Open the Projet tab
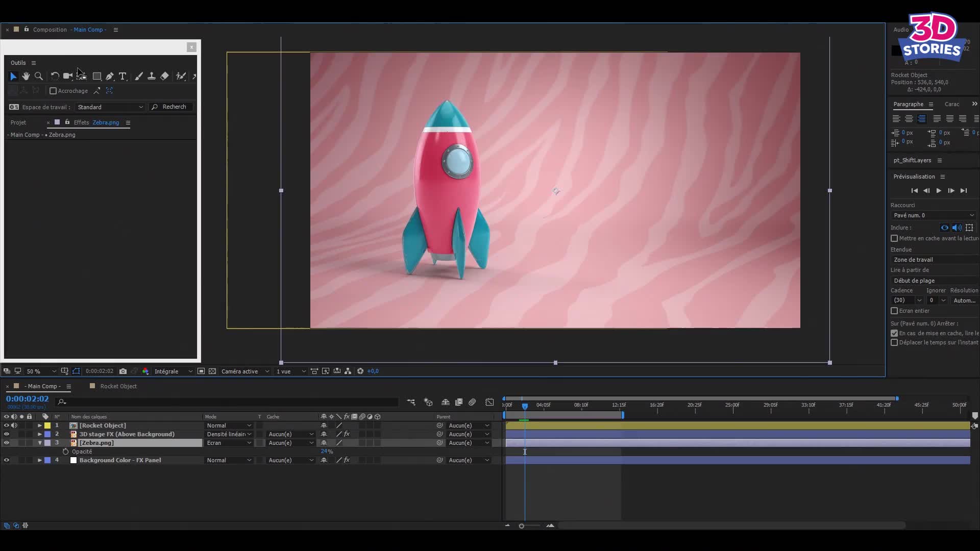This screenshot has width=980, height=551. point(18,122)
